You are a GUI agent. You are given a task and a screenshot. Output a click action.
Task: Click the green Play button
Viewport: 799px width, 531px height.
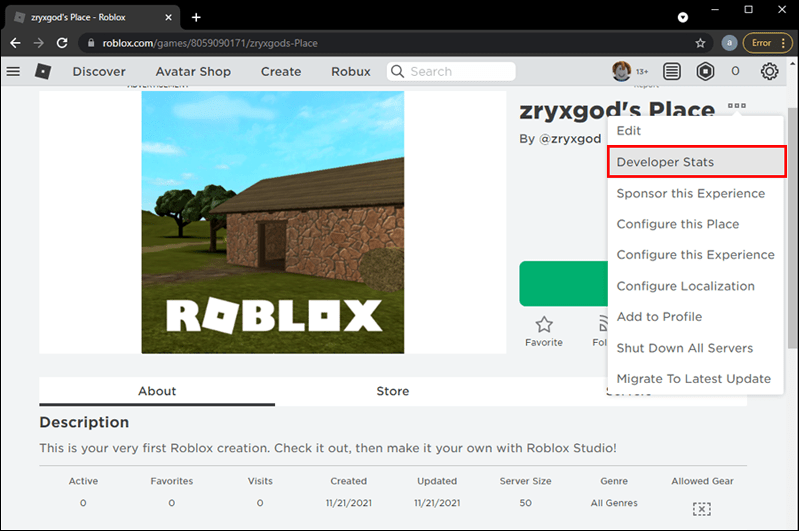[x=564, y=284]
